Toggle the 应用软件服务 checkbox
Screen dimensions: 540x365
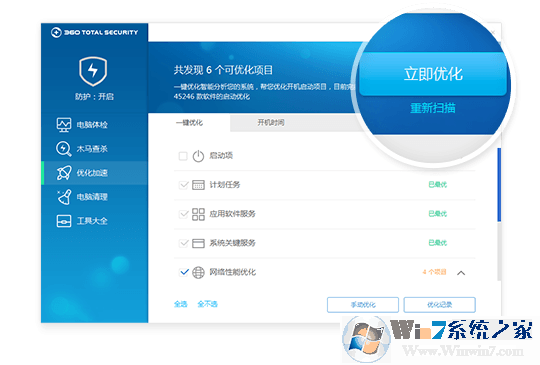[184, 214]
